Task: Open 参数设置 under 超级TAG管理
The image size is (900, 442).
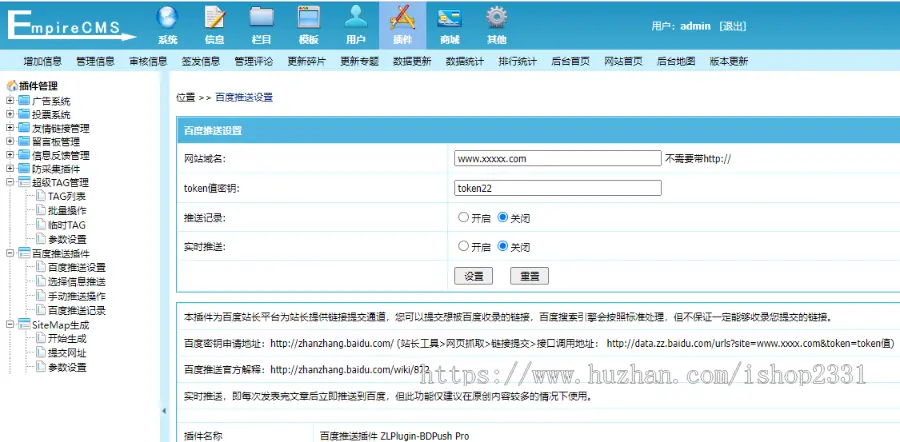Action: click(x=67, y=239)
